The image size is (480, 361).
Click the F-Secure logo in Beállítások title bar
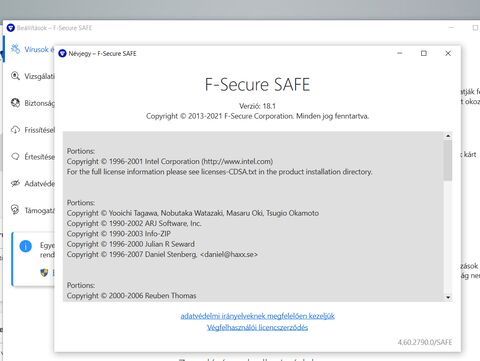(11, 28)
